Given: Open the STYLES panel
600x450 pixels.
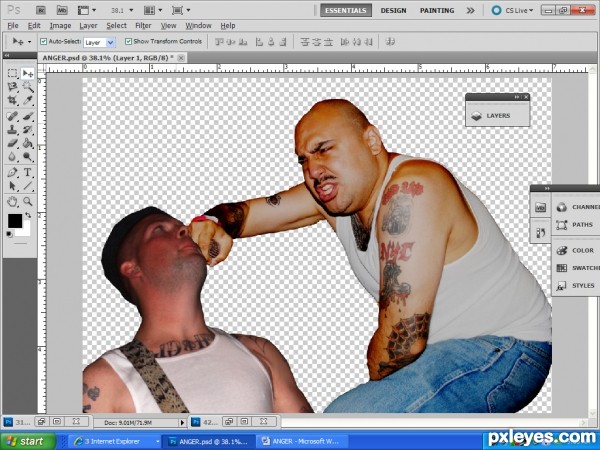Looking at the screenshot, I should tap(577, 285).
